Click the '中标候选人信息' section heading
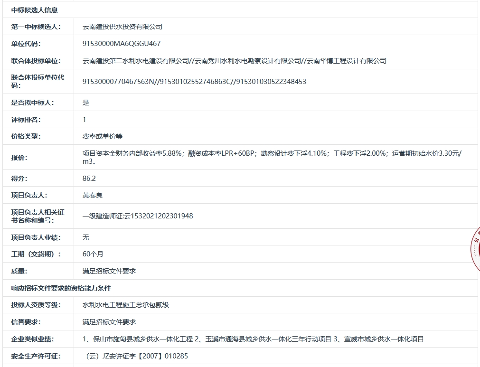480x367 pixels. coord(34,10)
